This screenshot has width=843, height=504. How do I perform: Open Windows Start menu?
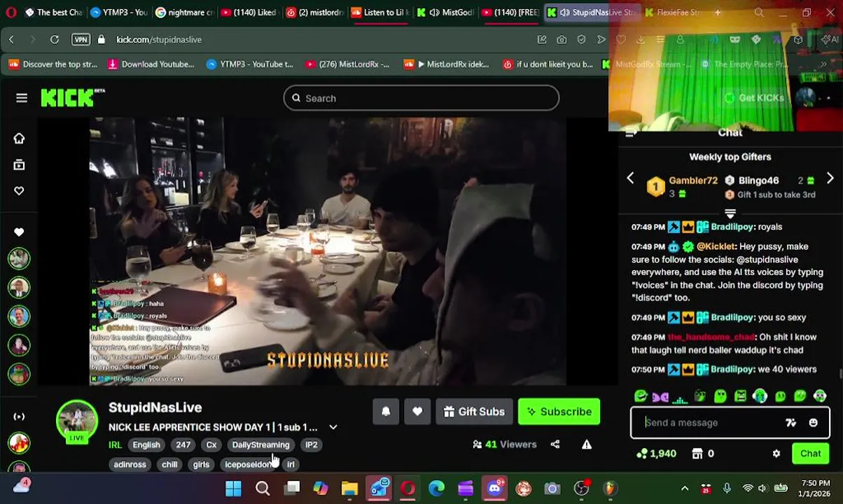[x=233, y=489]
